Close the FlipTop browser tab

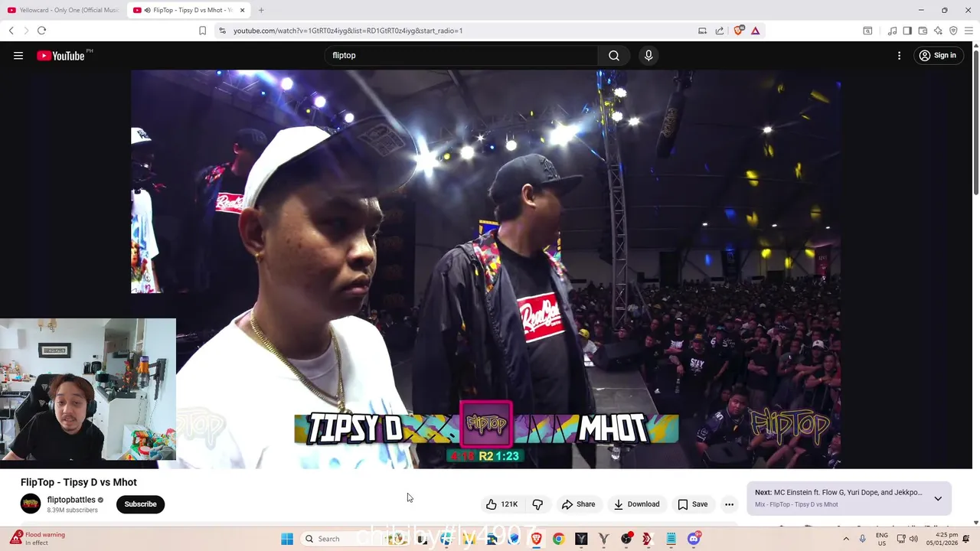[242, 10]
